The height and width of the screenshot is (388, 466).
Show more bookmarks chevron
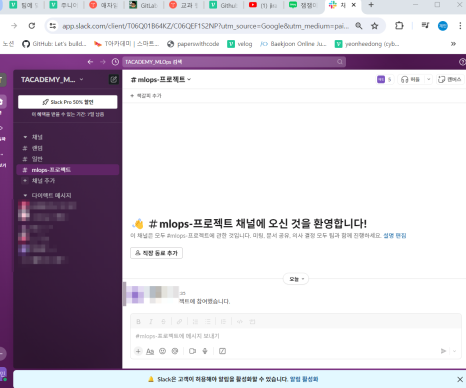click(x=453, y=44)
